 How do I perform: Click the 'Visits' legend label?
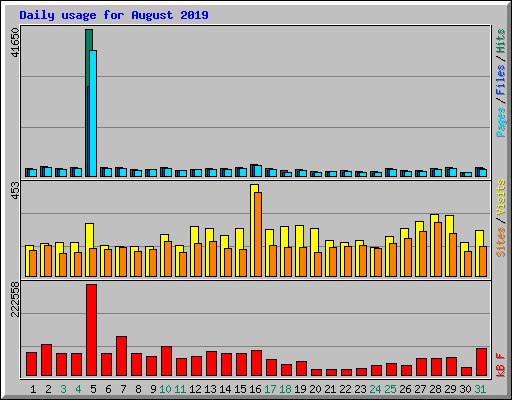[x=500, y=198]
